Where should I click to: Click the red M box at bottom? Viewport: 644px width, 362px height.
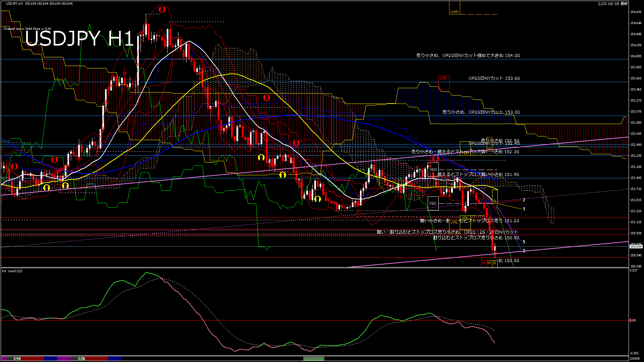(484, 263)
